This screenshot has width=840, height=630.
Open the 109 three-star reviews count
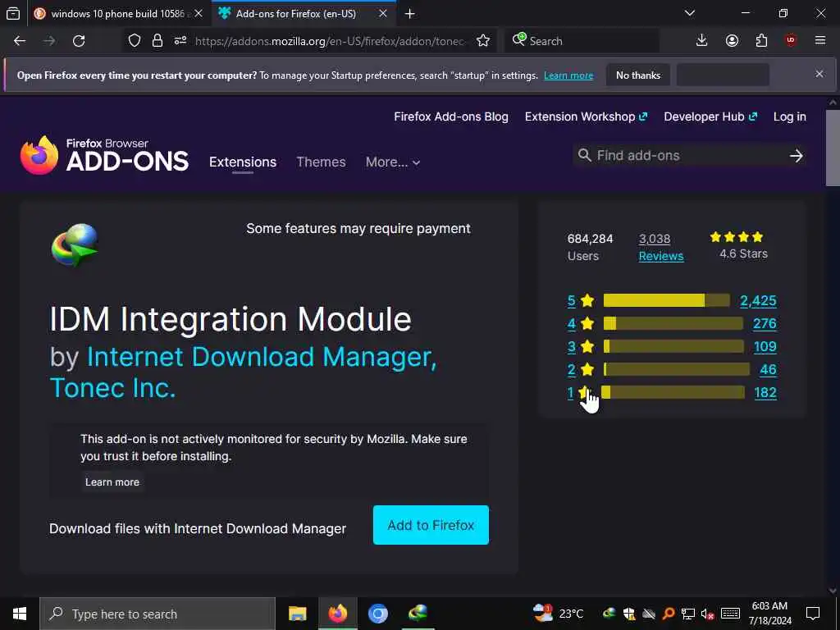(765, 347)
